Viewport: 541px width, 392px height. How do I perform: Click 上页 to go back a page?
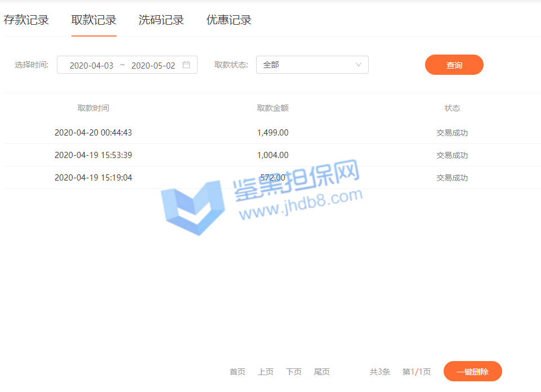pos(266,372)
